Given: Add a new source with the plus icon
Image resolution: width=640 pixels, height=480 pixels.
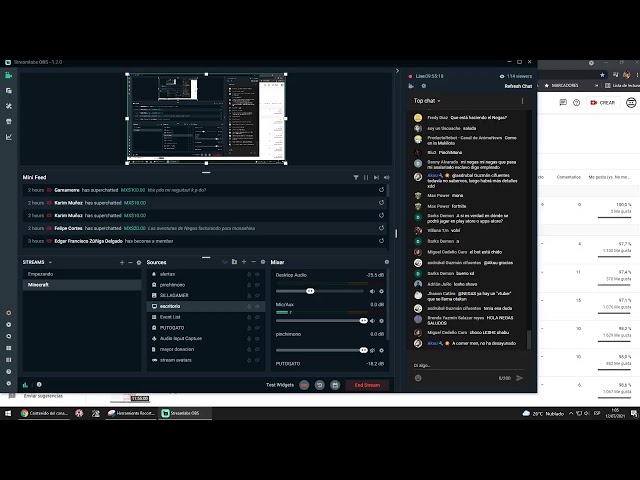Looking at the screenshot, I should coord(244,262).
